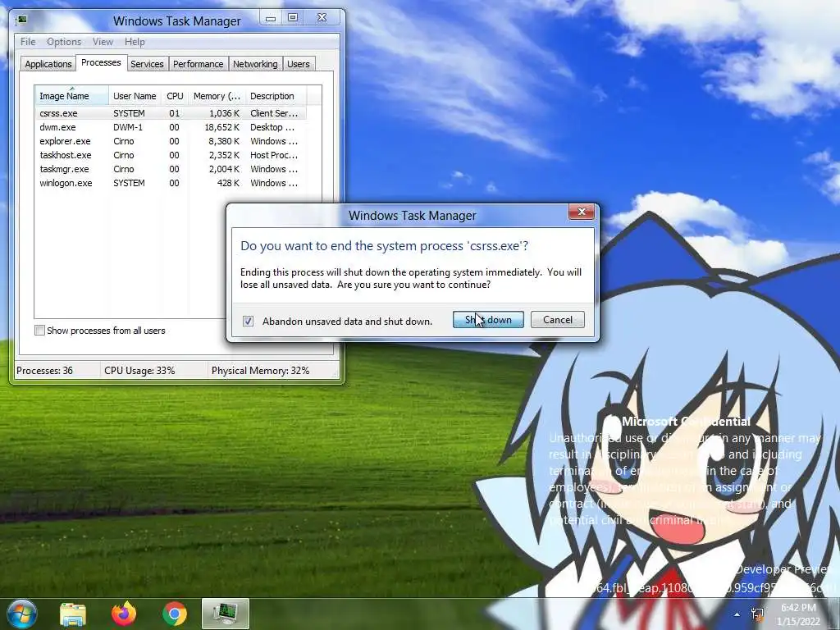This screenshot has width=840, height=630.
Task: Select the dwm.exe process row
Action: click(171, 127)
